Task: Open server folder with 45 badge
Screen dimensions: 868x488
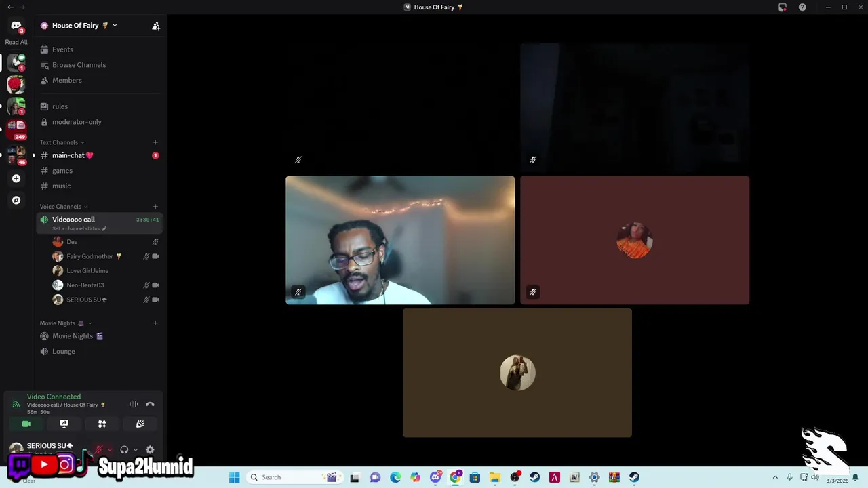Action: pos(16,156)
